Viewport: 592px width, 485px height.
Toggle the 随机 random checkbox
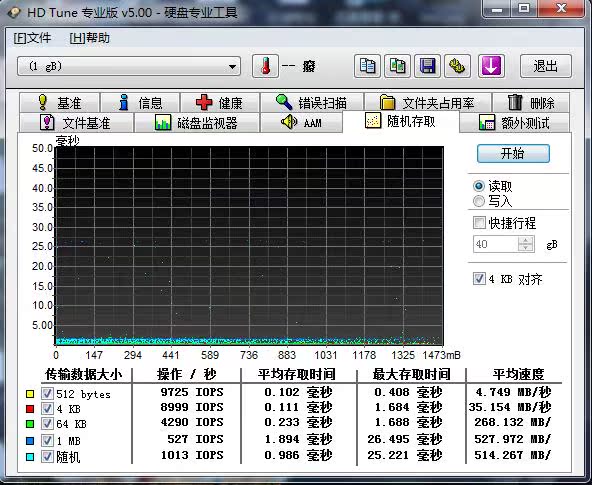pos(47,456)
